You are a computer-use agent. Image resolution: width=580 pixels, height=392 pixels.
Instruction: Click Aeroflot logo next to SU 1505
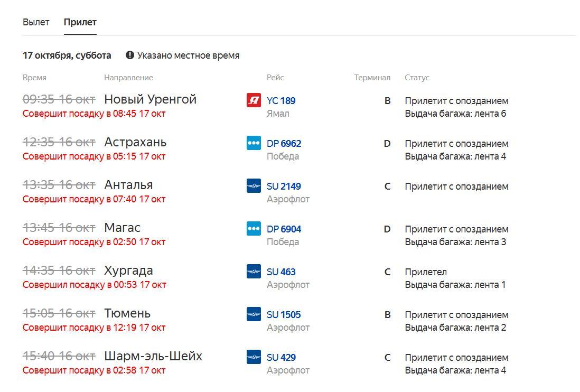pyautogui.click(x=254, y=314)
